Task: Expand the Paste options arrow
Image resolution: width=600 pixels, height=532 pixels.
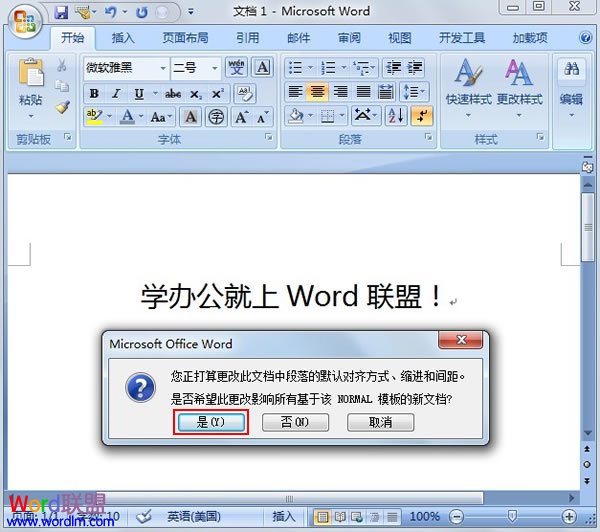Action: click(31, 116)
